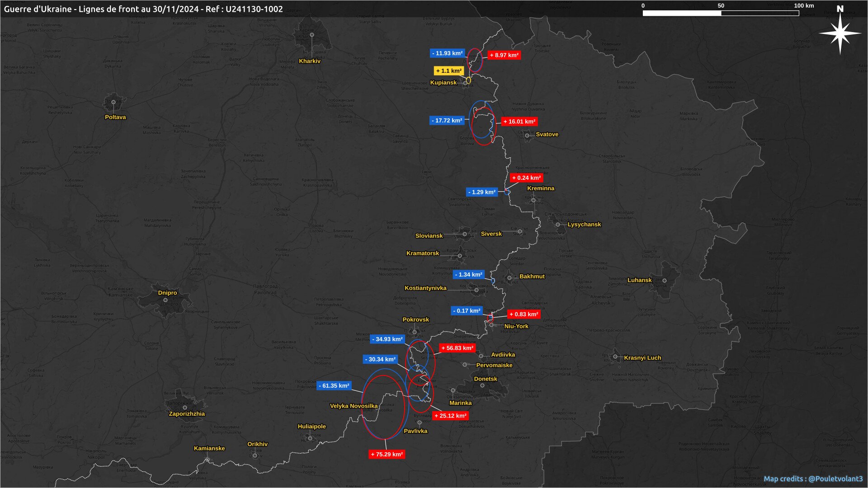
Task: Click the Kupiansk city label
Action: tap(443, 83)
